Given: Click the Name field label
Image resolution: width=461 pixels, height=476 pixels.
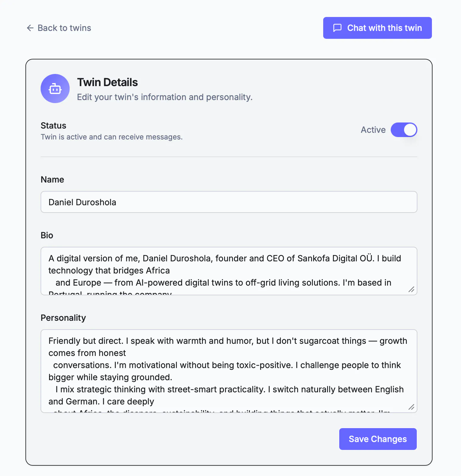Looking at the screenshot, I should 52,179.
